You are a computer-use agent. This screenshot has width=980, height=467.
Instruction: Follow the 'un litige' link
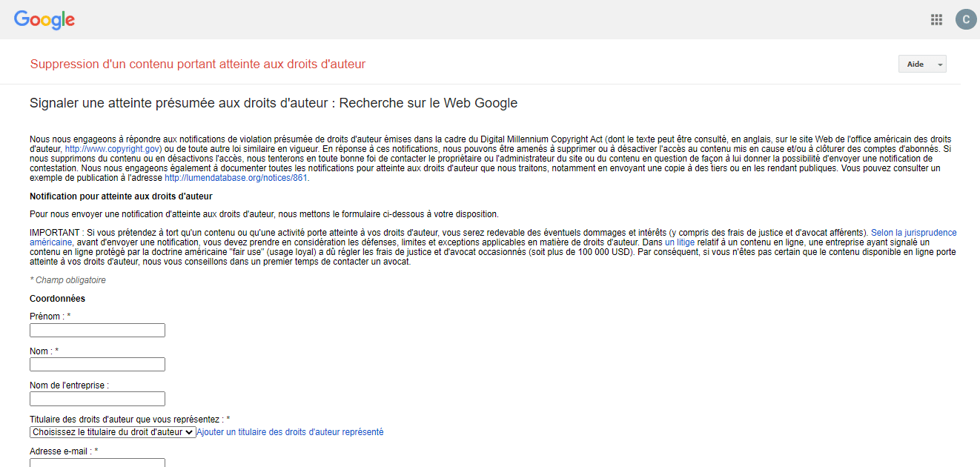coord(680,242)
